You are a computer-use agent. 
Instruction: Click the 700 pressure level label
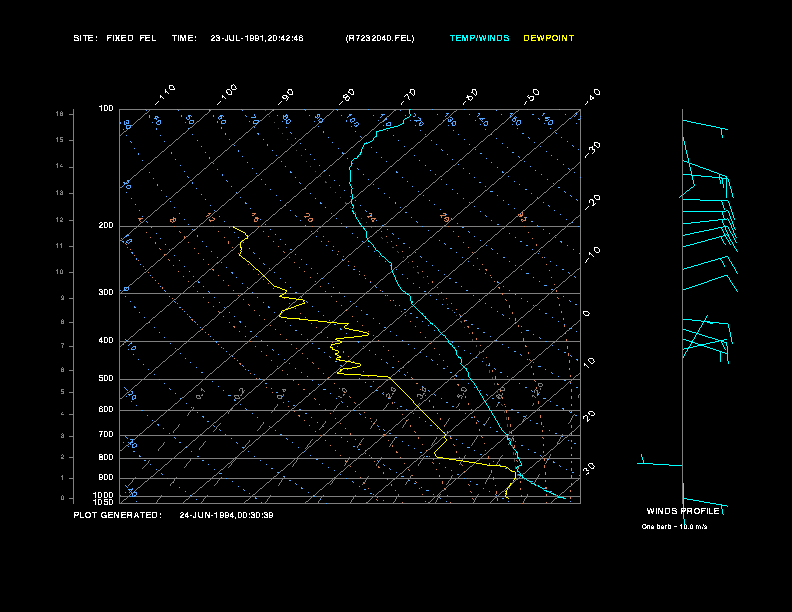(x=106, y=434)
